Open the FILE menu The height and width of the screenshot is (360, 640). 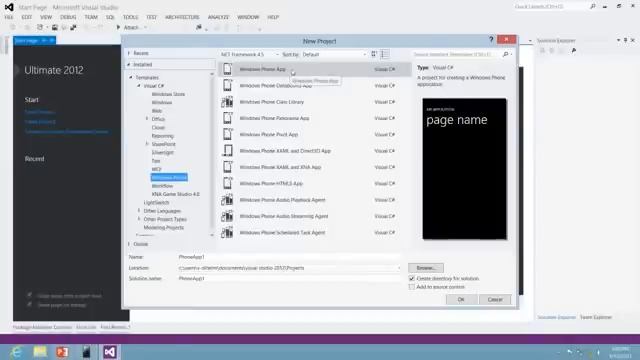point(9,17)
